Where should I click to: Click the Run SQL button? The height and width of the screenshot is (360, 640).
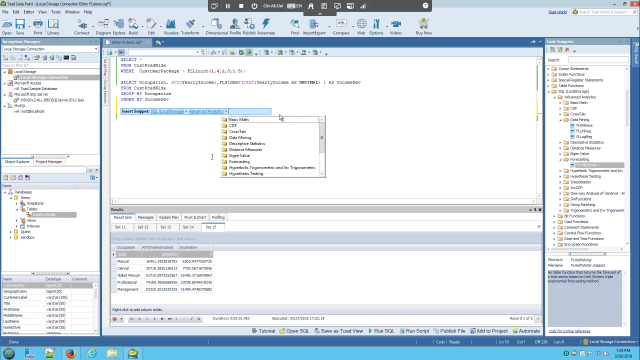click(381, 331)
